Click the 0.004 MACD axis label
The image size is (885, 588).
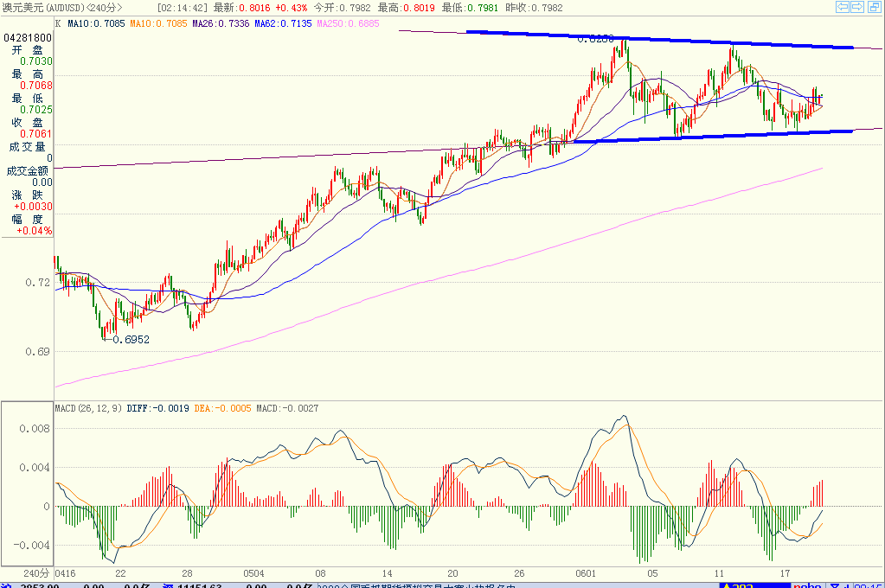(35, 468)
